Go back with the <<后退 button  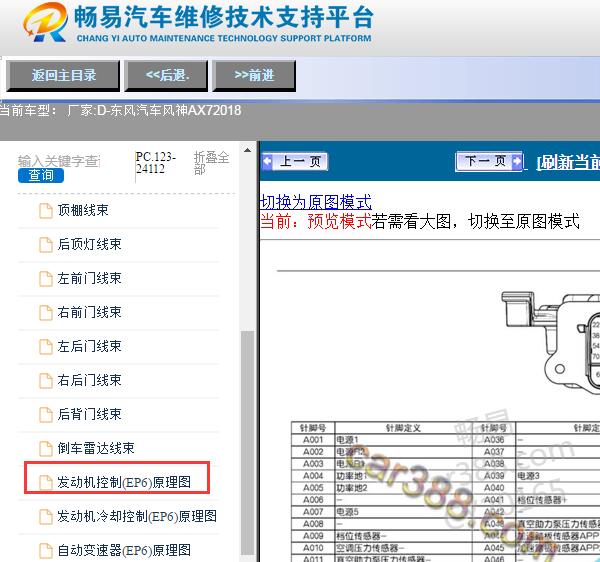[x=166, y=75]
